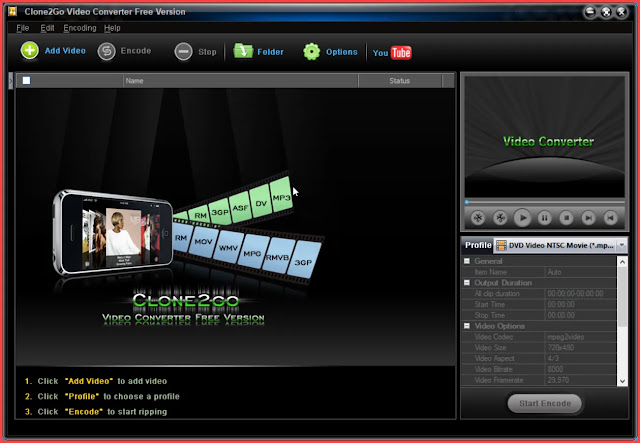The height and width of the screenshot is (443, 640).
Task: Select the Profile tab label
Action: click(478, 245)
